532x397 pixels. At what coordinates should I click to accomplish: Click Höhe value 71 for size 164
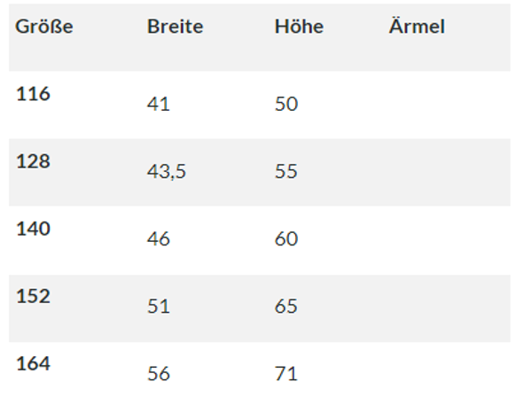tap(286, 374)
